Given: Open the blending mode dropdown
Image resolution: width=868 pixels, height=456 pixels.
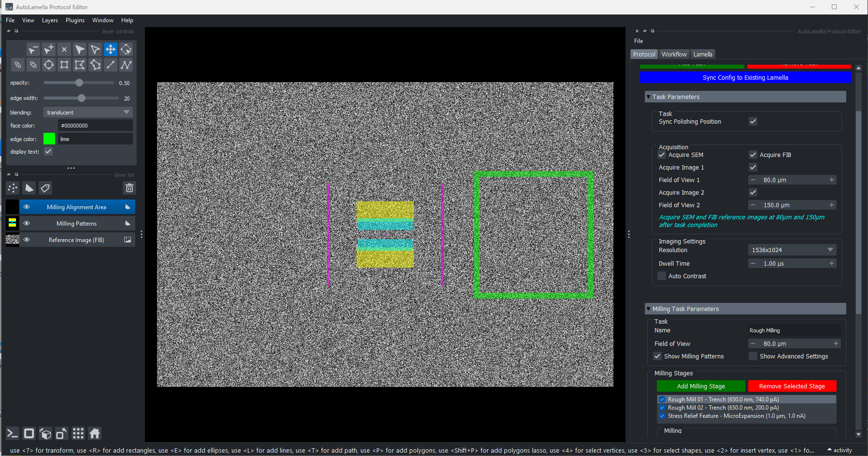Looking at the screenshot, I should pyautogui.click(x=88, y=112).
